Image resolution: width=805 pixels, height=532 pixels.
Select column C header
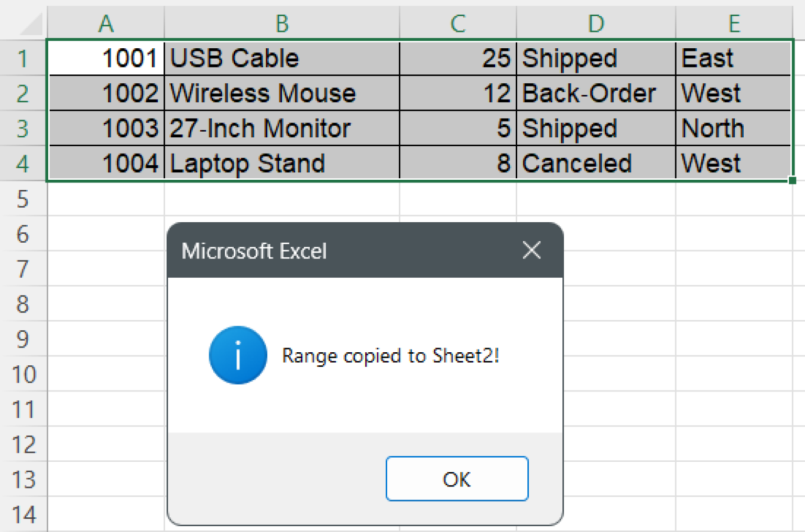click(458, 24)
